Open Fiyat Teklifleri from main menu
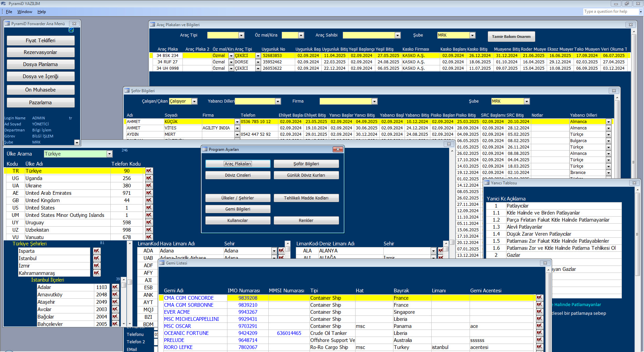This screenshot has width=644, height=352. click(41, 41)
